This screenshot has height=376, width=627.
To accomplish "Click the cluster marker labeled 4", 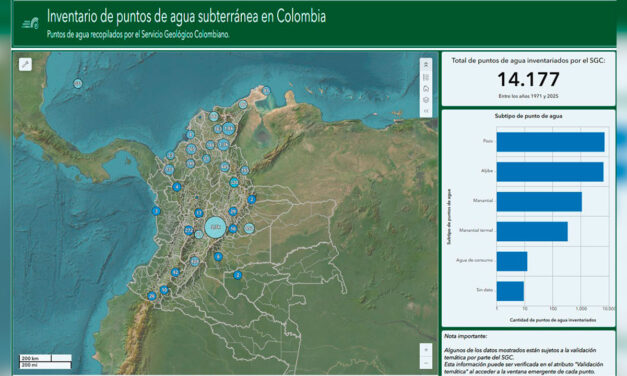I will 177,187.
